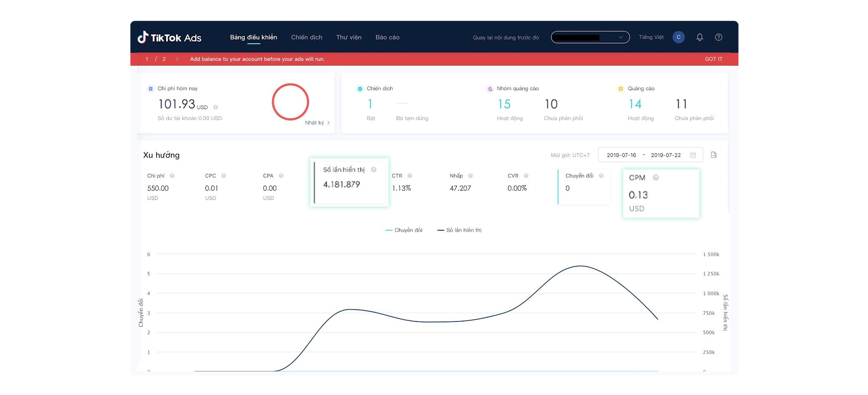Screen dimensions: 868x395
Task: Click help icon beside today's cost USD
Action: click(216, 108)
